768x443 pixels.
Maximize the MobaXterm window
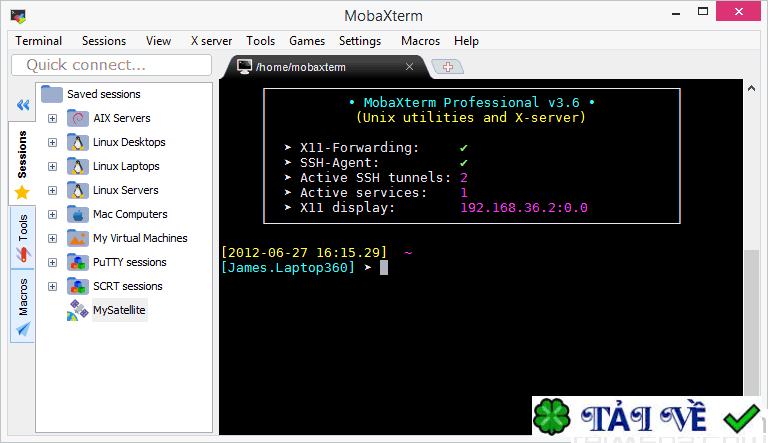coord(703,11)
